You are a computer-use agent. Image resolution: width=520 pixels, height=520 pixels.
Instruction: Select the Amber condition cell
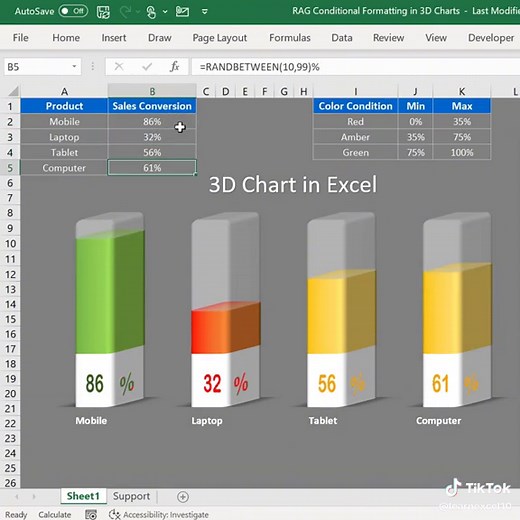[x=355, y=137]
